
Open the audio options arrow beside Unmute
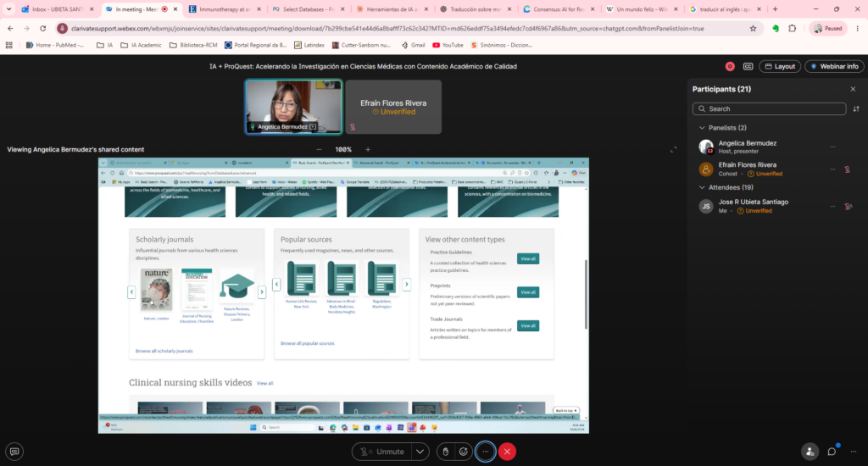[x=420, y=452]
